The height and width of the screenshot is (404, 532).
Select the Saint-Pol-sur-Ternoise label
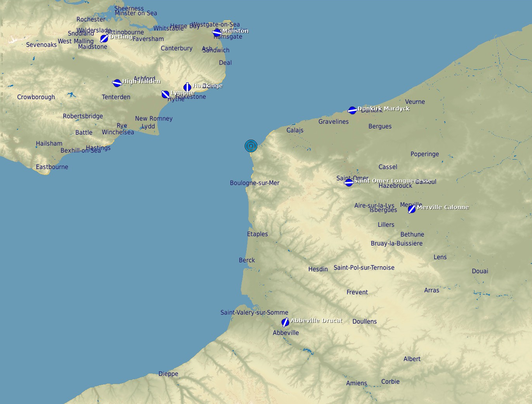(364, 268)
